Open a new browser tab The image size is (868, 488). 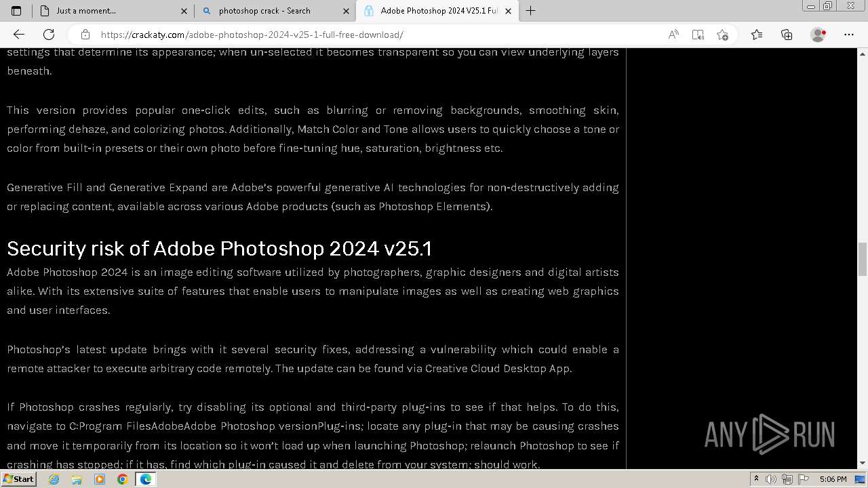pyautogui.click(x=530, y=11)
